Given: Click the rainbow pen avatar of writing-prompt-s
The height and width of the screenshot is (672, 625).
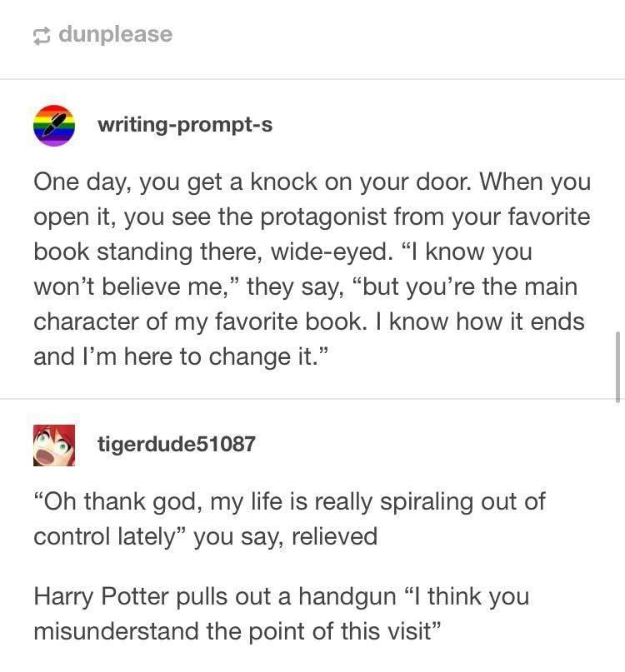Looking at the screenshot, I should pyautogui.click(x=54, y=126).
